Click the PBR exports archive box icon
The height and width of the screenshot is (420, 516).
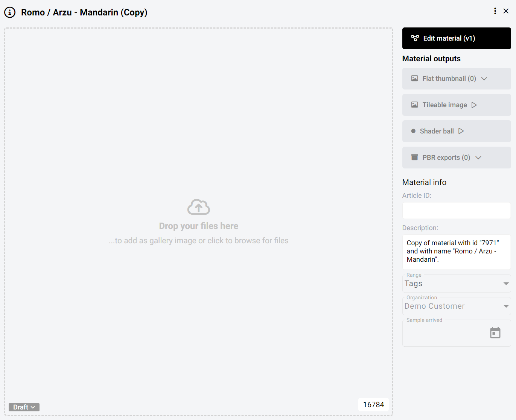(x=414, y=158)
